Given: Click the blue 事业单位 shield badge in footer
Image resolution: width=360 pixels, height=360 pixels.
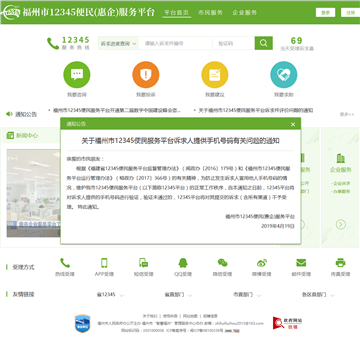Looking at the screenshot, I should (x=82, y=324).
